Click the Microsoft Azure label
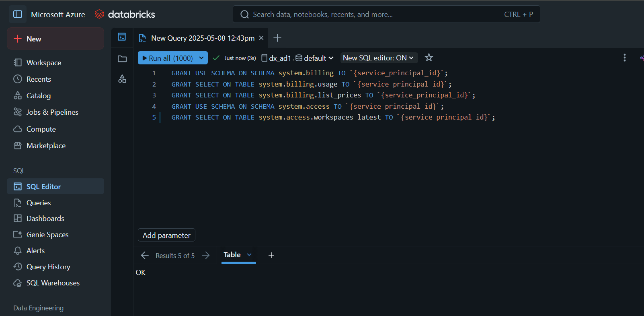Image resolution: width=644 pixels, height=316 pixels. tap(58, 14)
